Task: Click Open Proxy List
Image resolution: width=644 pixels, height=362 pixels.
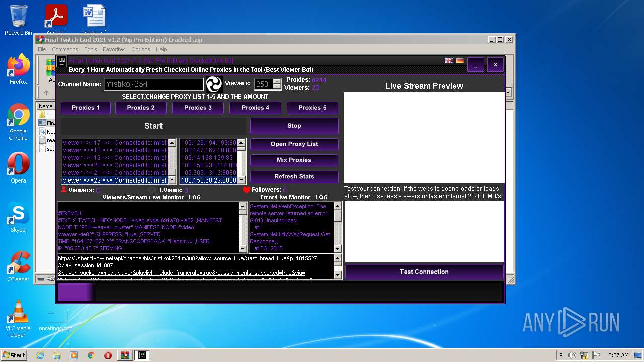Action: click(294, 144)
